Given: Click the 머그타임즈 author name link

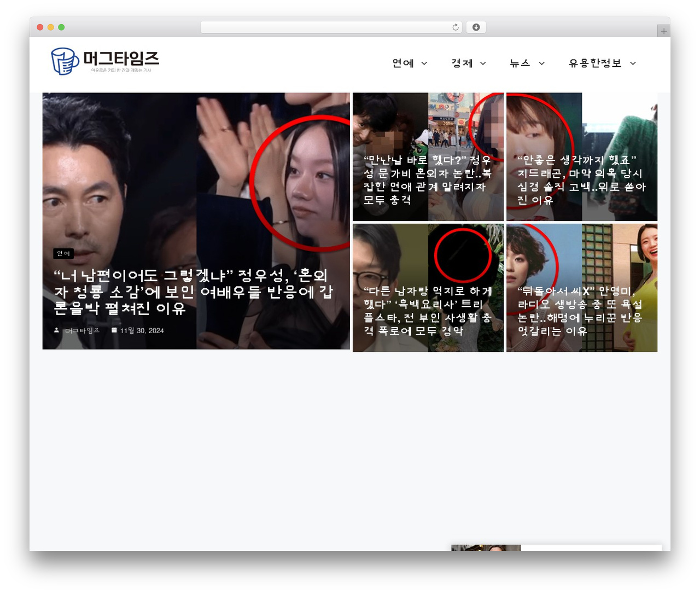Looking at the screenshot, I should (82, 330).
